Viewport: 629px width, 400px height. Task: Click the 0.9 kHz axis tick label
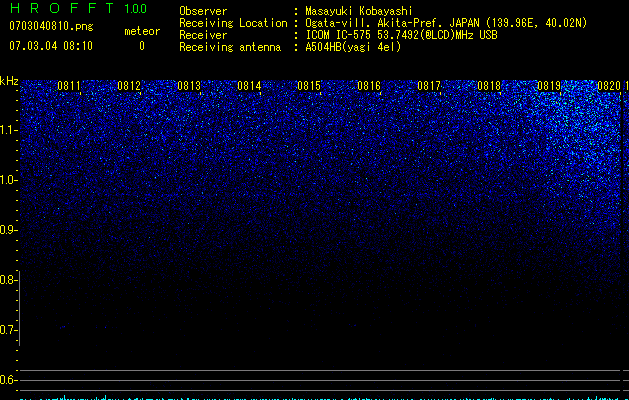[x=8, y=230]
